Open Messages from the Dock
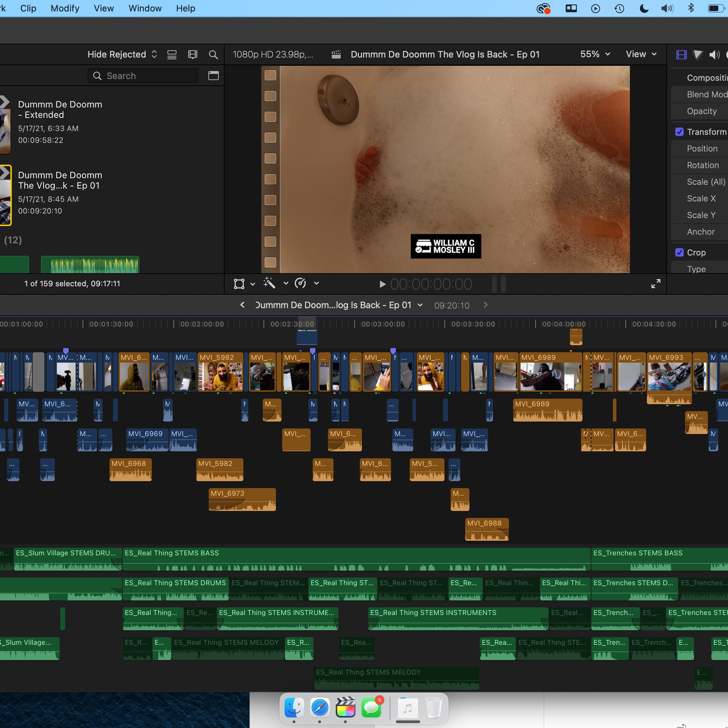The height and width of the screenshot is (728, 728). [x=371, y=707]
